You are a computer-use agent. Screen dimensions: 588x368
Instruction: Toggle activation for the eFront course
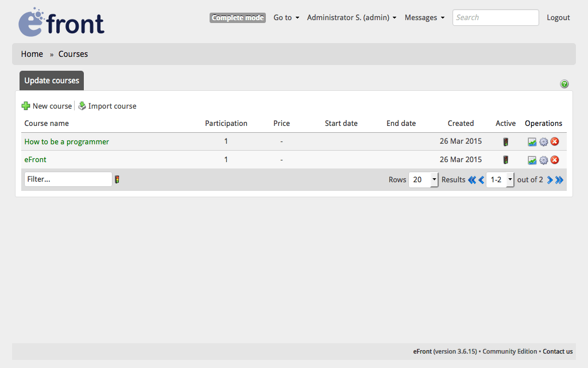pos(505,159)
